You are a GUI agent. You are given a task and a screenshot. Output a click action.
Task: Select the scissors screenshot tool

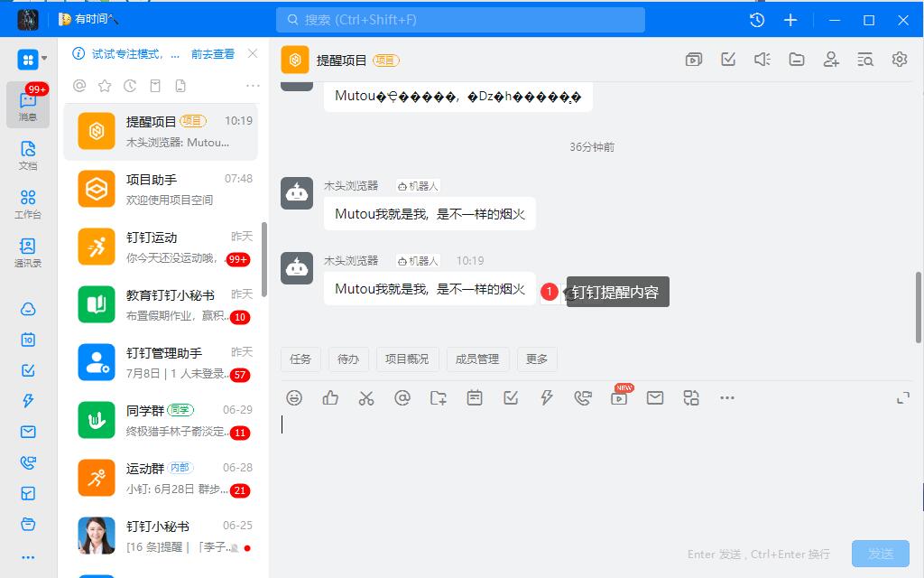(x=366, y=398)
